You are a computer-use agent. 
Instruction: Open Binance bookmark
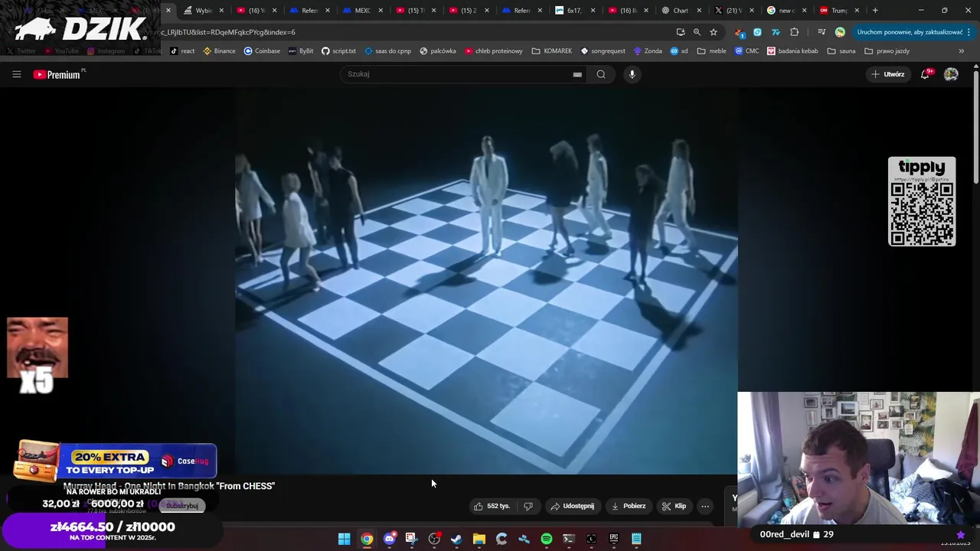point(219,51)
